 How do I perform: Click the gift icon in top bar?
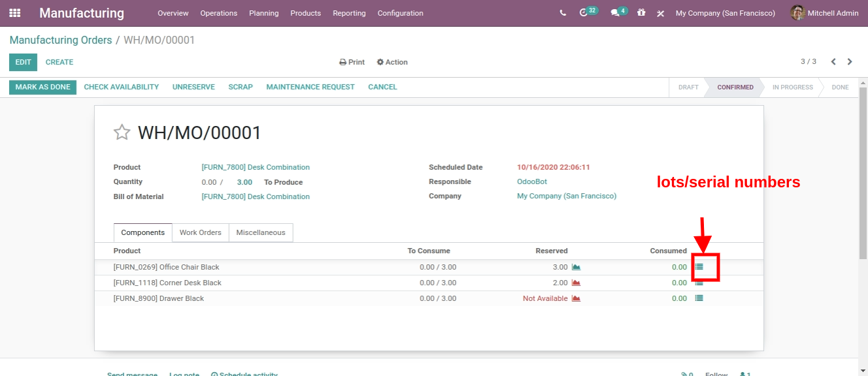tap(641, 13)
